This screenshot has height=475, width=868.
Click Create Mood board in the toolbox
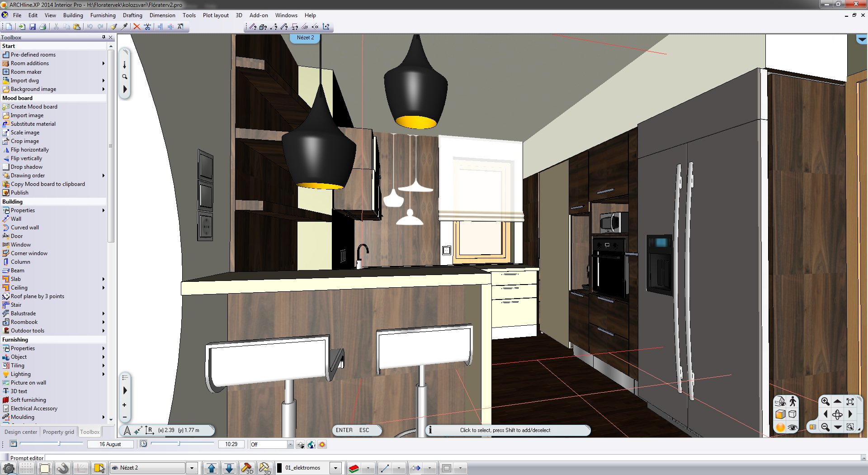tap(34, 107)
